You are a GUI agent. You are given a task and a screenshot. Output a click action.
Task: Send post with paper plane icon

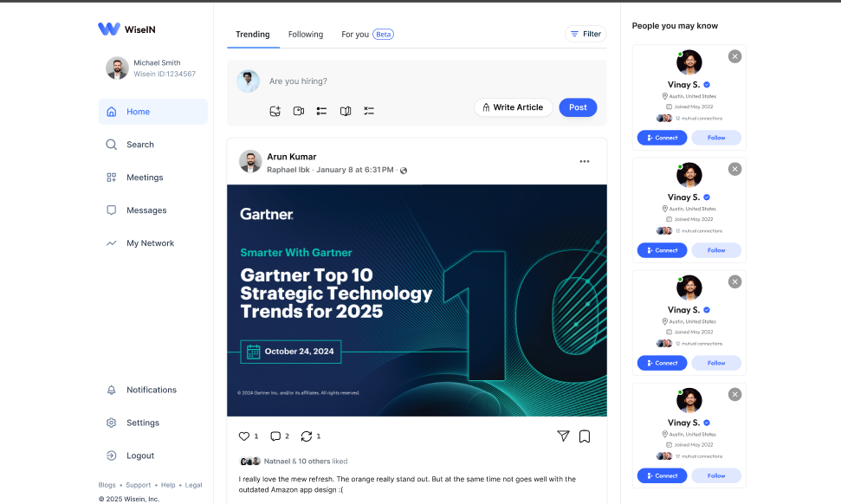[563, 436]
